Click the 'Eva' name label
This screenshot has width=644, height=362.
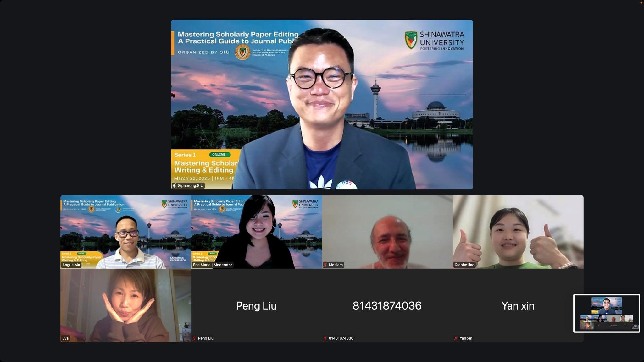(65, 338)
